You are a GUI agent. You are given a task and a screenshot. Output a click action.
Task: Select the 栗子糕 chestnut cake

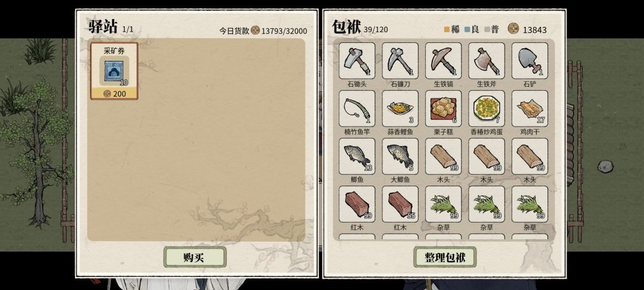tap(443, 109)
